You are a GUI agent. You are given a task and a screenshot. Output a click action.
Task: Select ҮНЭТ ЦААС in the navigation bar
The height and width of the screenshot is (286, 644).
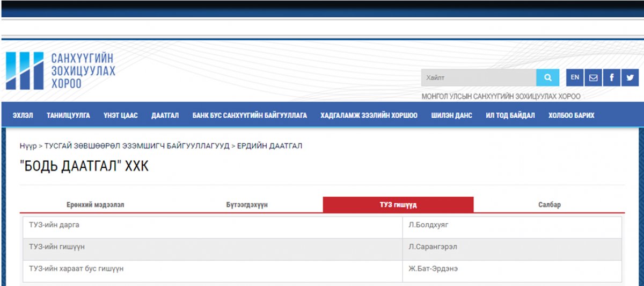coord(121,116)
